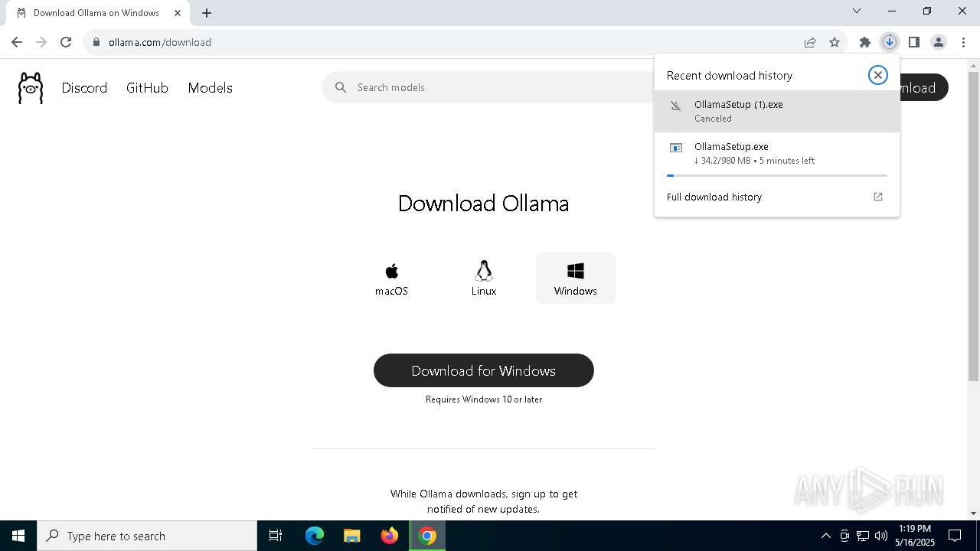Click the Ollama llama logo
Image resolution: width=980 pixels, height=551 pixels.
click(x=31, y=88)
